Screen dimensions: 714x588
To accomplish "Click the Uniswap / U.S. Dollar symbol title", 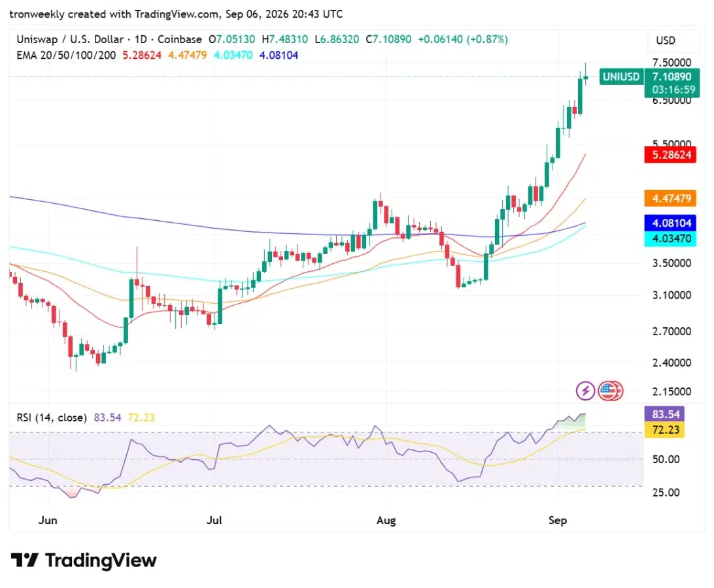I will click(x=70, y=40).
